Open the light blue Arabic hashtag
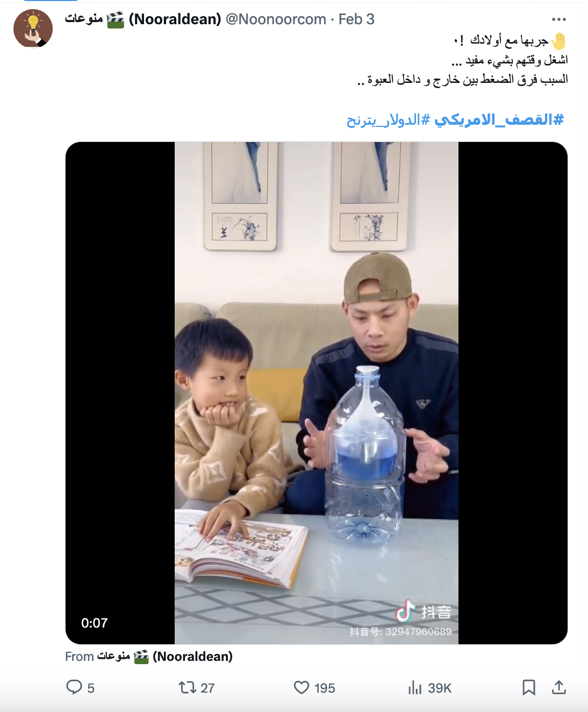588x712 pixels. point(388,119)
